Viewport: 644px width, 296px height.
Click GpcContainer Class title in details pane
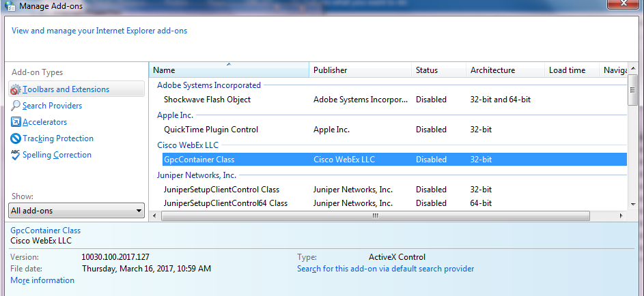click(46, 231)
